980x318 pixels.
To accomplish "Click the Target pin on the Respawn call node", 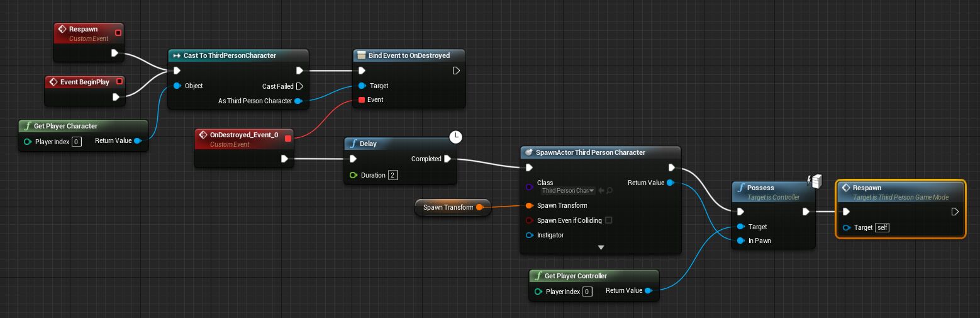I will pos(846,227).
